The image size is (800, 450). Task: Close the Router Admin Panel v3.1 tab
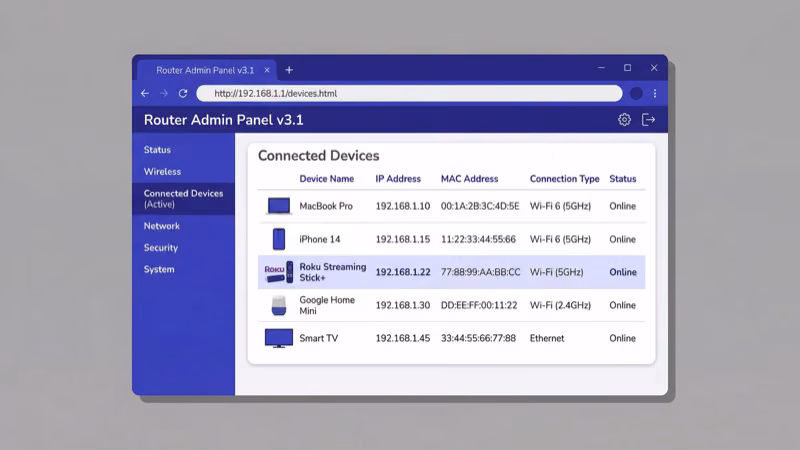(x=267, y=70)
